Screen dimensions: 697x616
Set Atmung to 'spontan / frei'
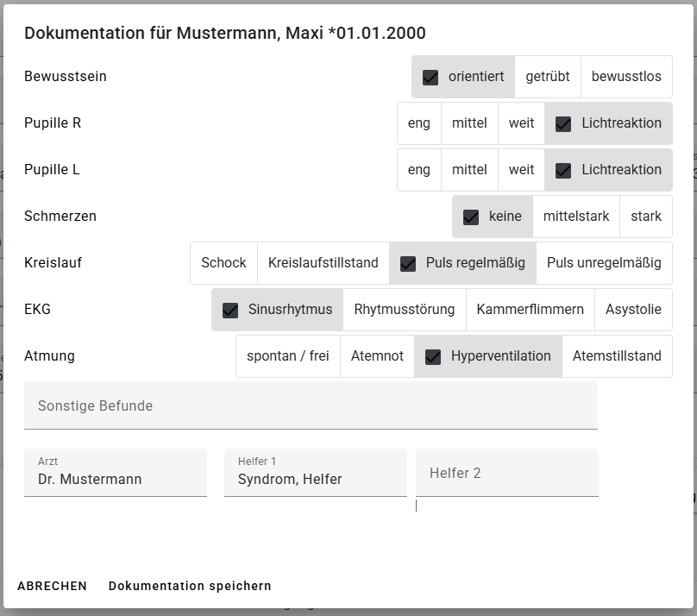pyautogui.click(x=288, y=356)
